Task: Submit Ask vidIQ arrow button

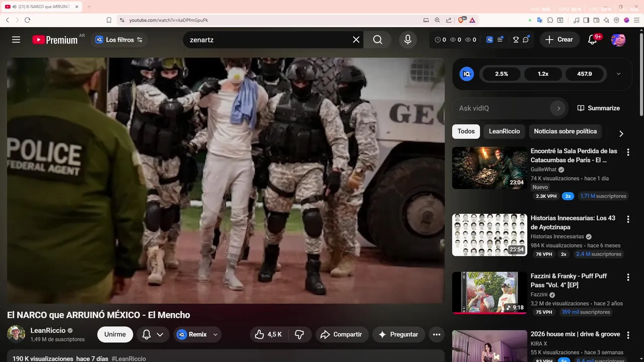Action: coord(558,108)
